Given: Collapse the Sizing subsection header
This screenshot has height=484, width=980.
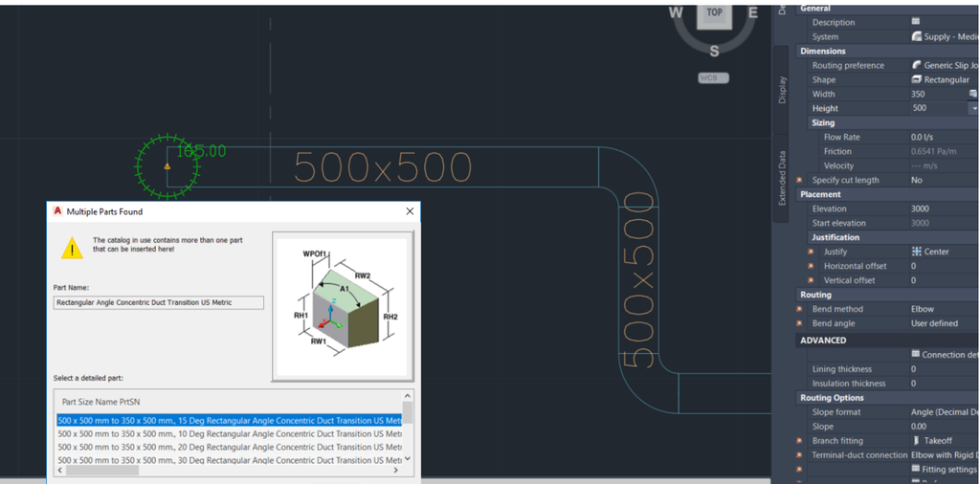Looking at the screenshot, I should 893,122.
